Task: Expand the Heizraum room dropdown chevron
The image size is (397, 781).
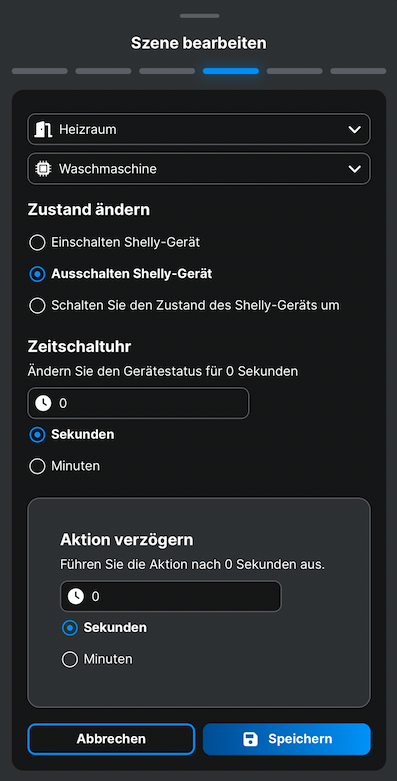Action: [x=355, y=130]
